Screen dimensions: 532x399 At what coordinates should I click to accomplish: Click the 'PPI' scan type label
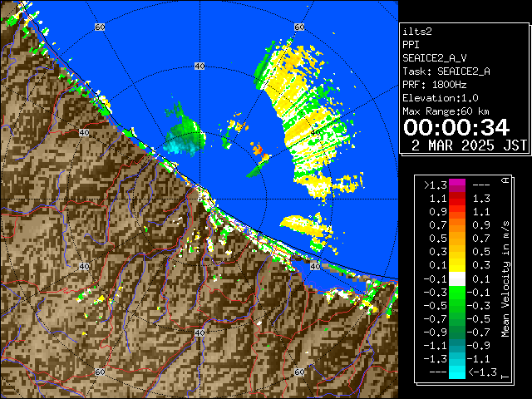pos(411,45)
